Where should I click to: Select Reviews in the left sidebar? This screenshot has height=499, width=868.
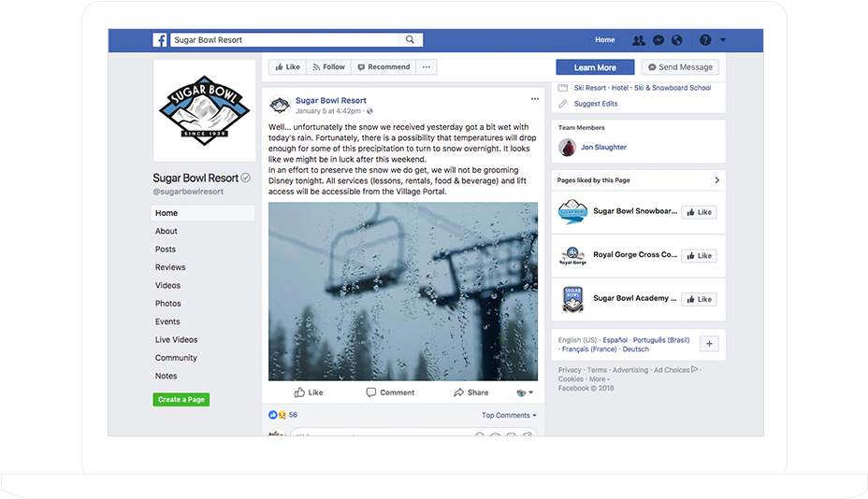pos(170,267)
